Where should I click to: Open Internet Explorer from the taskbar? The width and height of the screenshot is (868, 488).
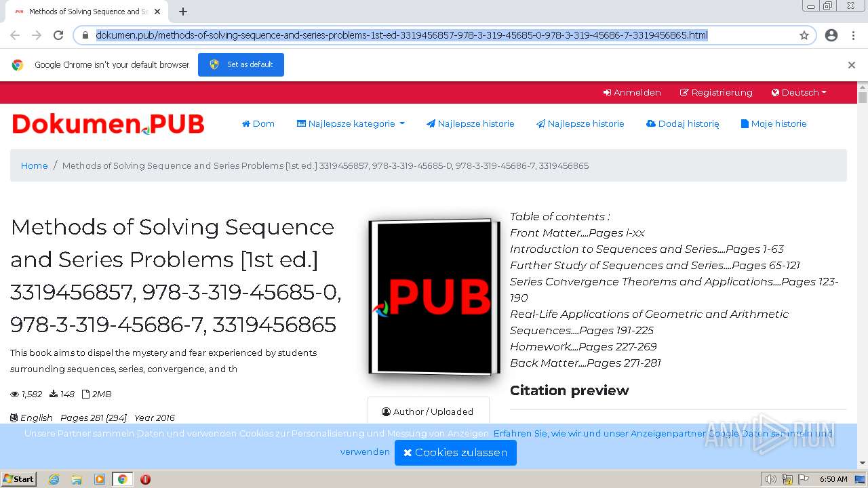(x=54, y=479)
